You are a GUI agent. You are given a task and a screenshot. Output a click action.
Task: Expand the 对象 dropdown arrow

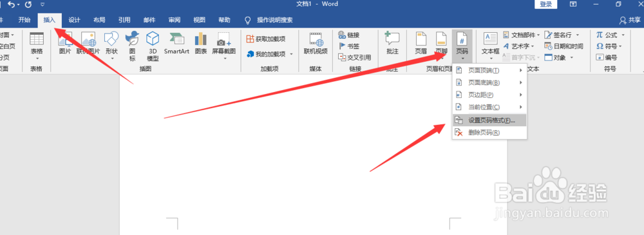tap(571, 57)
